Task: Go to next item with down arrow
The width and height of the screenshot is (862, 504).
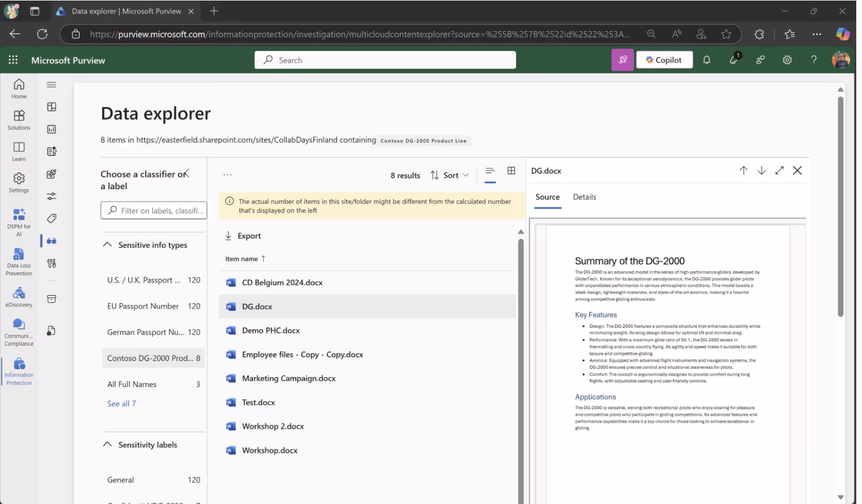Action: coord(762,171)
